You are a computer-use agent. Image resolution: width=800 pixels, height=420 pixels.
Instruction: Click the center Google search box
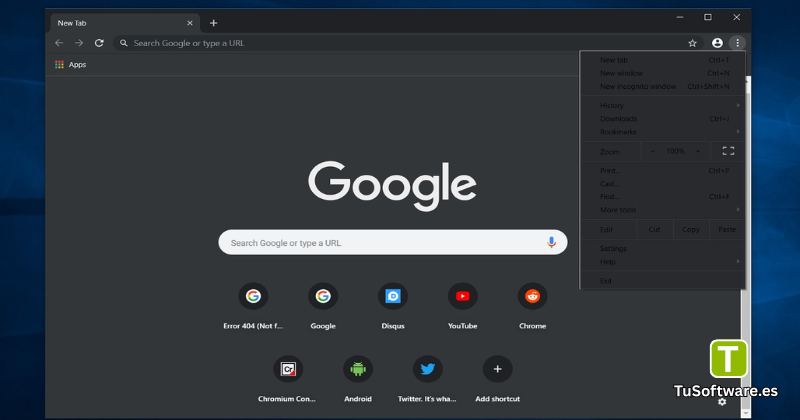[x=393, y=242]
